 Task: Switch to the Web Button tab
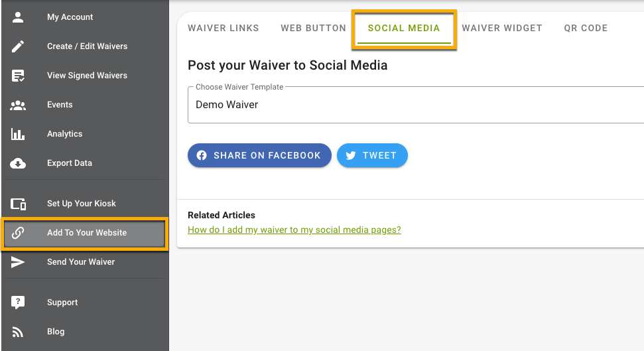click(313, 28)
